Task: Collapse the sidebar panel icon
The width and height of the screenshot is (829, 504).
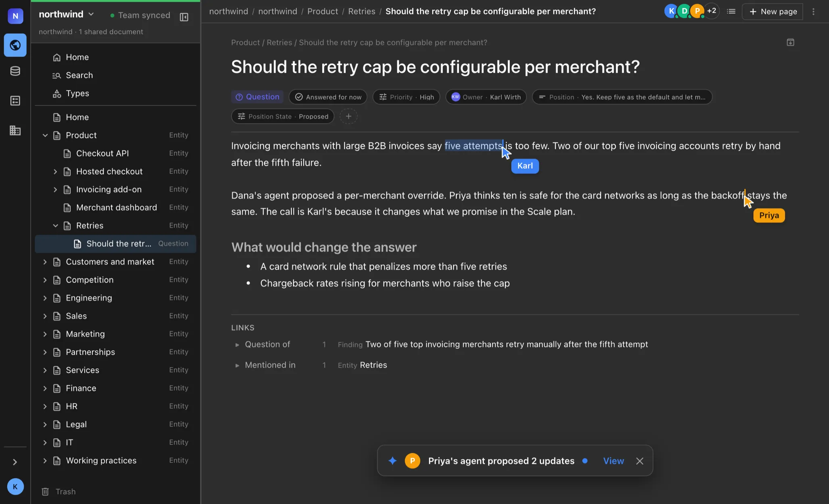Action: (x=184, y=17)
